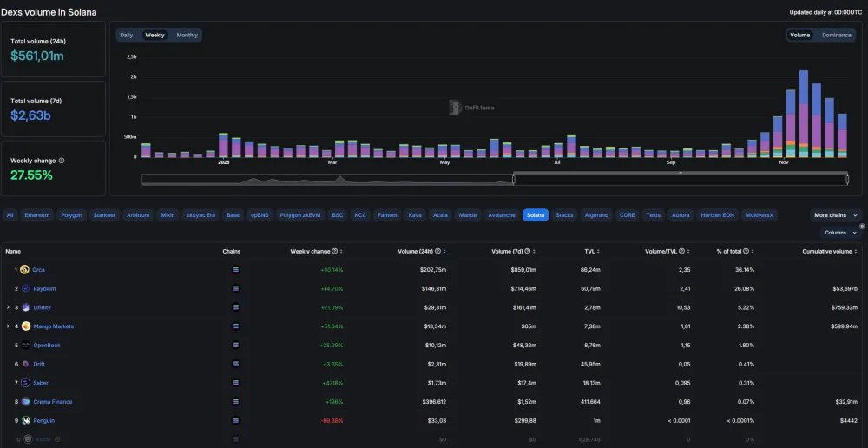Click the Solana chain icon in Drift row
Image resolution: width=868 pixels, height=448 pixels.
tap(236, 364)
